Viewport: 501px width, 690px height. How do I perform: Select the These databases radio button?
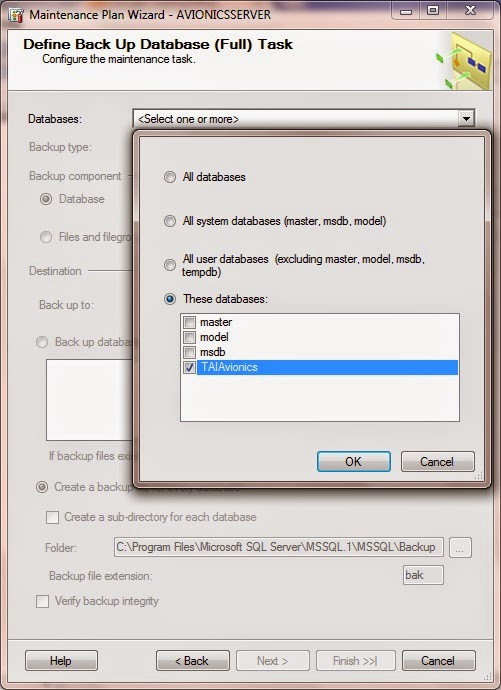click(170, 299)
